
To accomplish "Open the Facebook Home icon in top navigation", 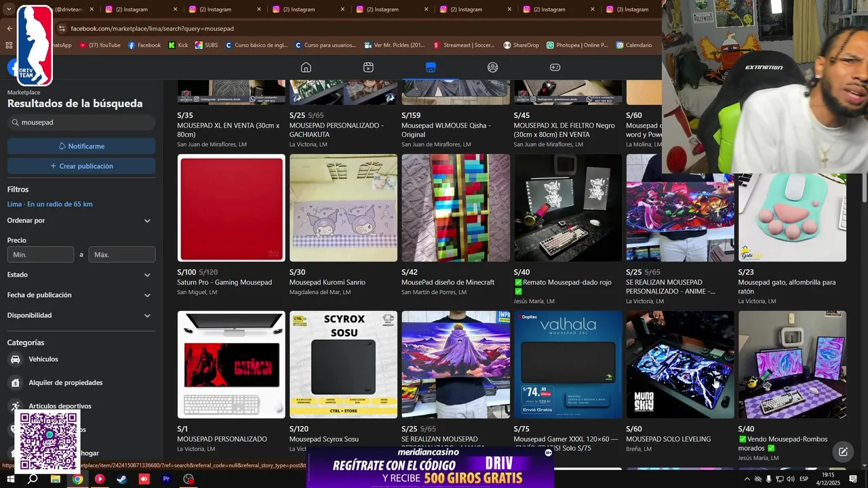I will pos(306,67).
